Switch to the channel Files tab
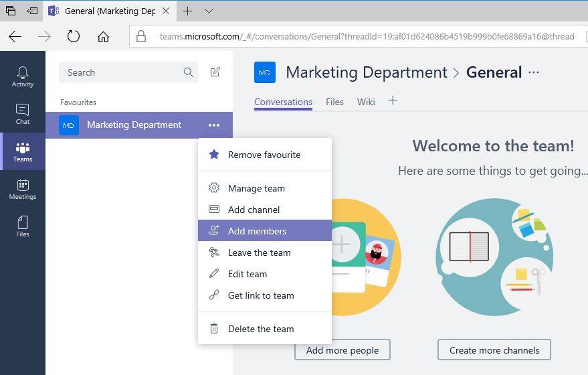This screenshot has height=375, width=588. click(334, 102)
